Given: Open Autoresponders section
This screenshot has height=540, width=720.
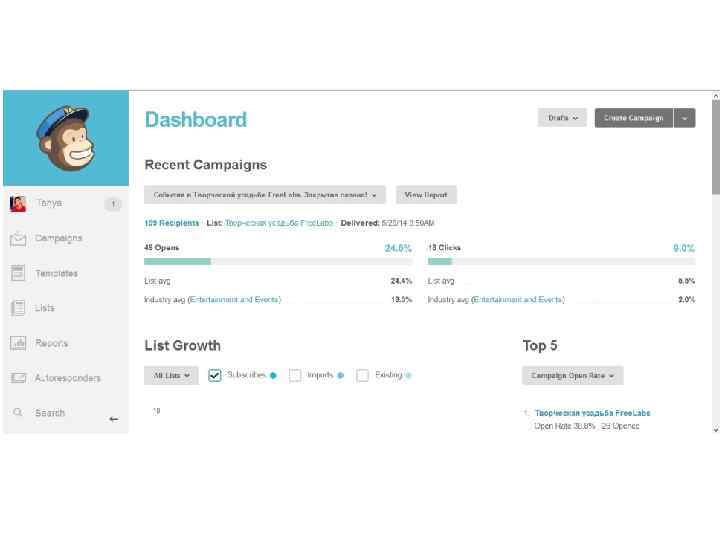Looking at the screenshot, I should click(x=68, y=378).
